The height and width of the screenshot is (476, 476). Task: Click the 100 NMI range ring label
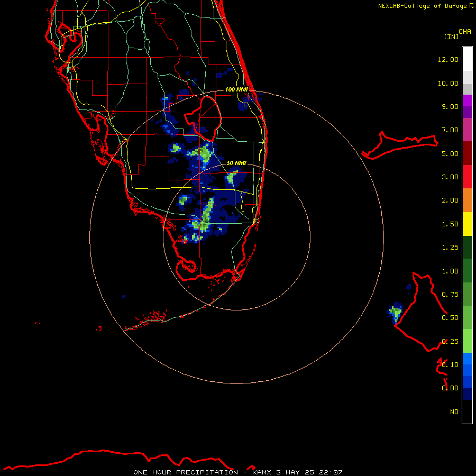click(236, 89)
